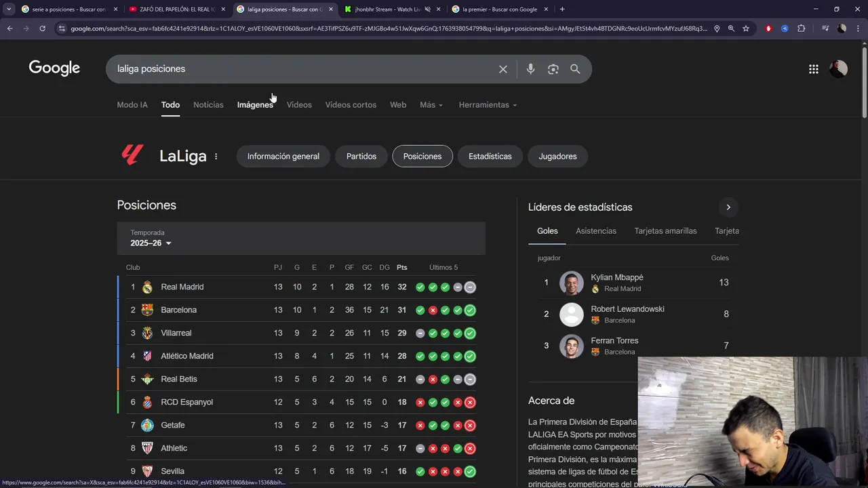Start voice search with the microphone icon
Image resolution: width=868 pixels, height=488 pixels.
click(530, 69)
